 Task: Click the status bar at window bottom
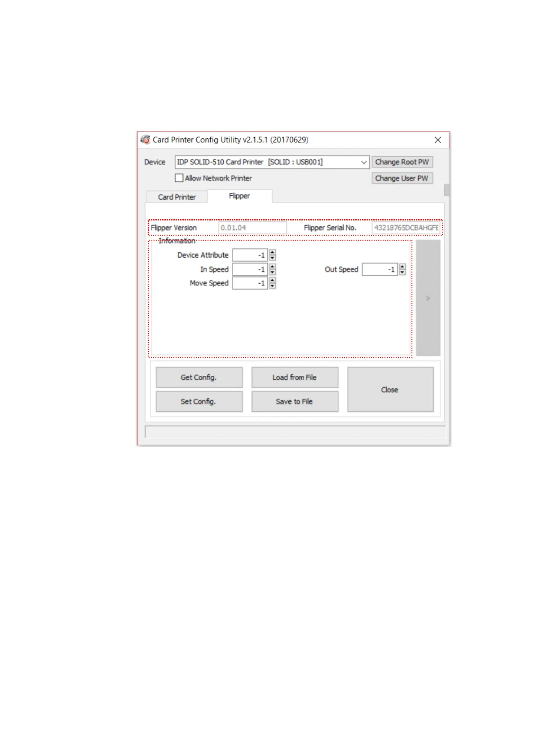pyautogui.click(x=295, y=432)
